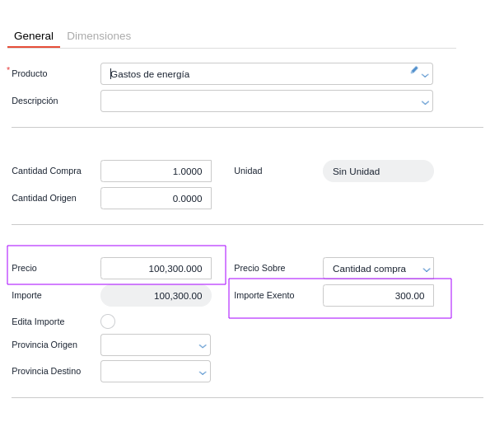The width and height of the screenshot is (504, 422).
Task: Click the Provincia Destino input box
Action: 148,372
